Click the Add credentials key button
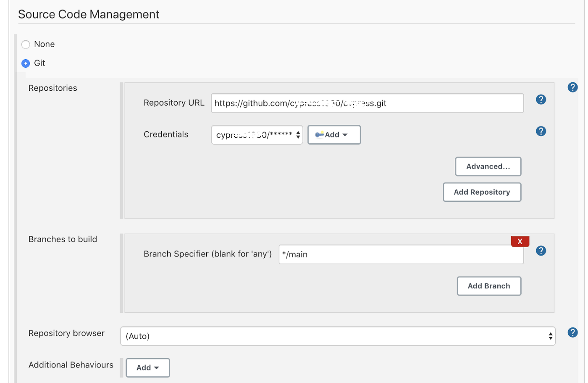588x383 pixels. click(334, 135)
